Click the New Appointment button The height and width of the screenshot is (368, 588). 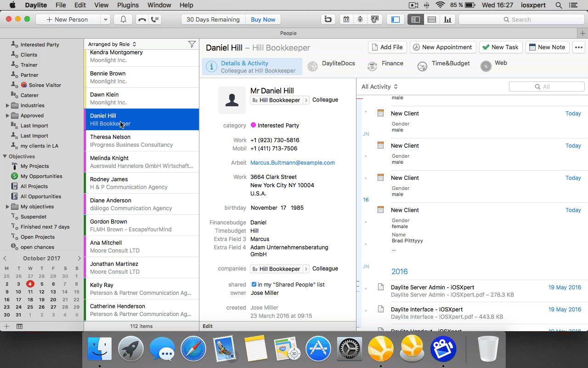[x=442, y=47]
